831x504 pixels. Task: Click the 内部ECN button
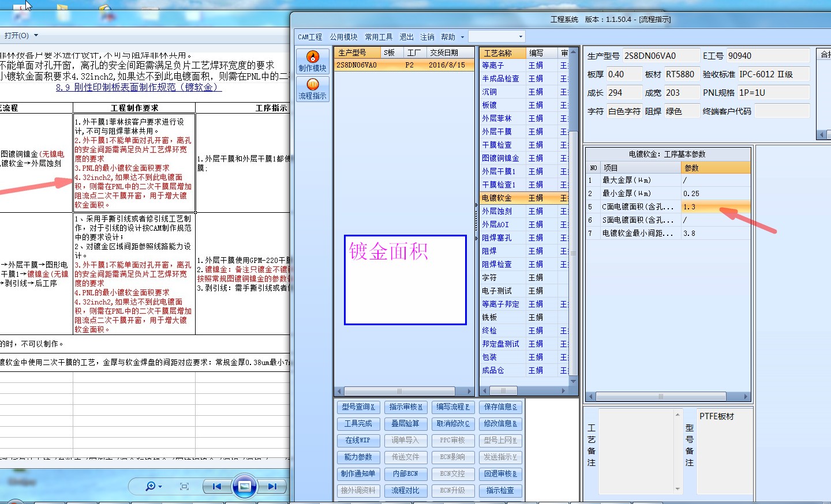pos(405,474)
